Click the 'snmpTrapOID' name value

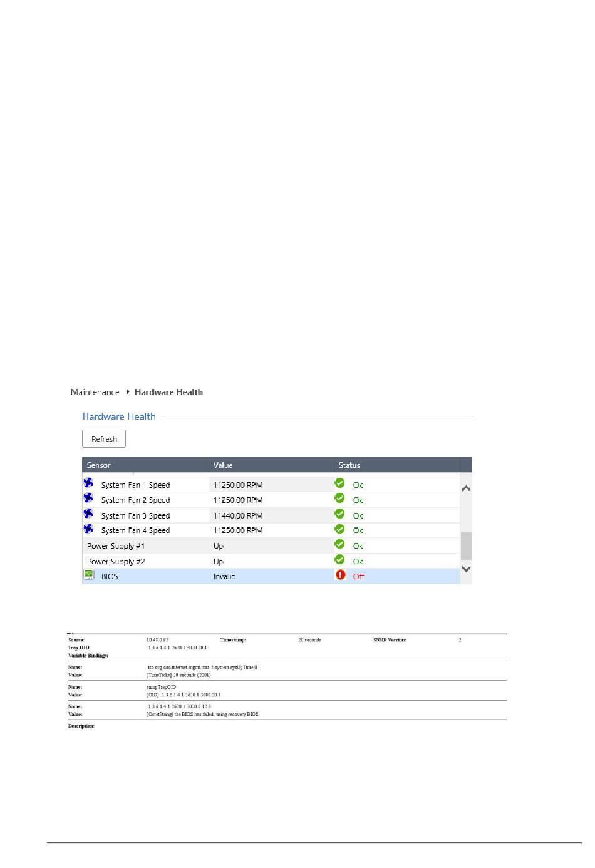pos(160,687)
